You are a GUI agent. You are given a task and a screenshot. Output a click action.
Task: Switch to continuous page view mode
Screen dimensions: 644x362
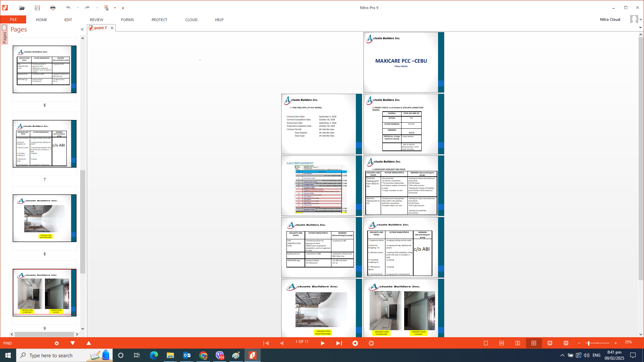501,343
